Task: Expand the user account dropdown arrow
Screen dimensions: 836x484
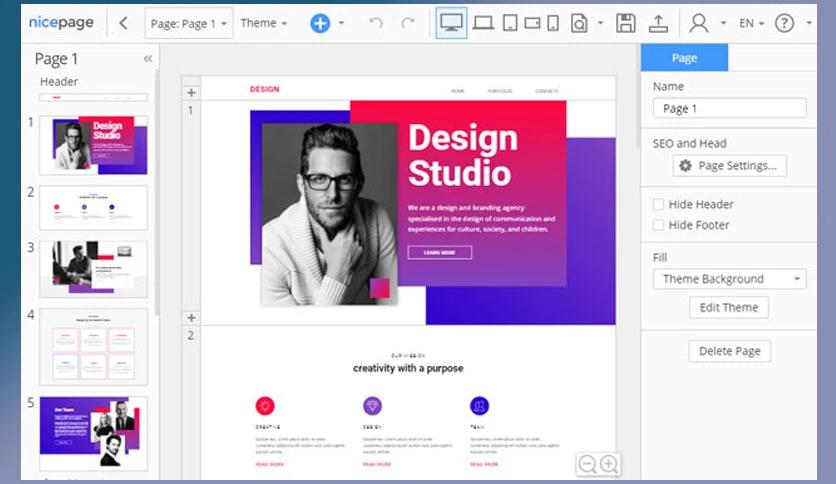Action: click(723, 23)
